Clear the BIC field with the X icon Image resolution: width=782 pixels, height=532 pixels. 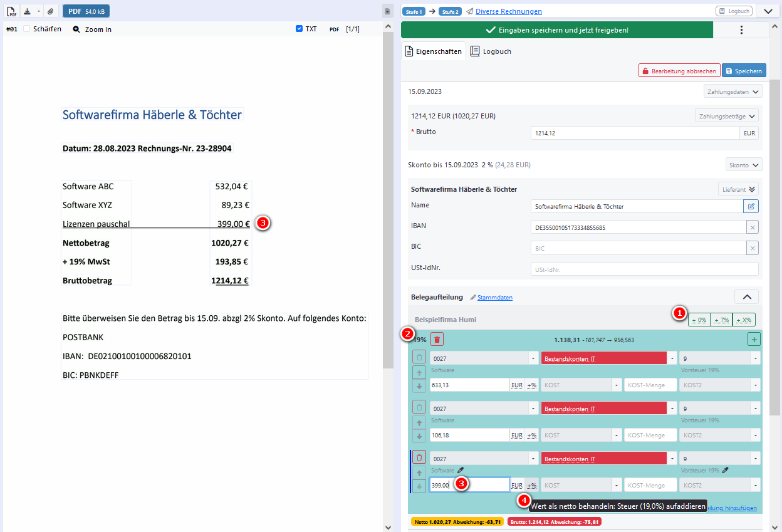(753, 248)
